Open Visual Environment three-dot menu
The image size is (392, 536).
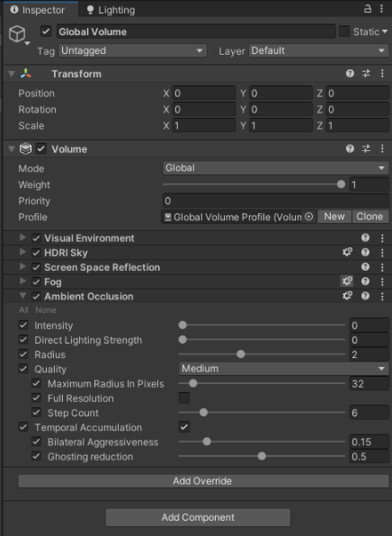(x=382, y=238)
